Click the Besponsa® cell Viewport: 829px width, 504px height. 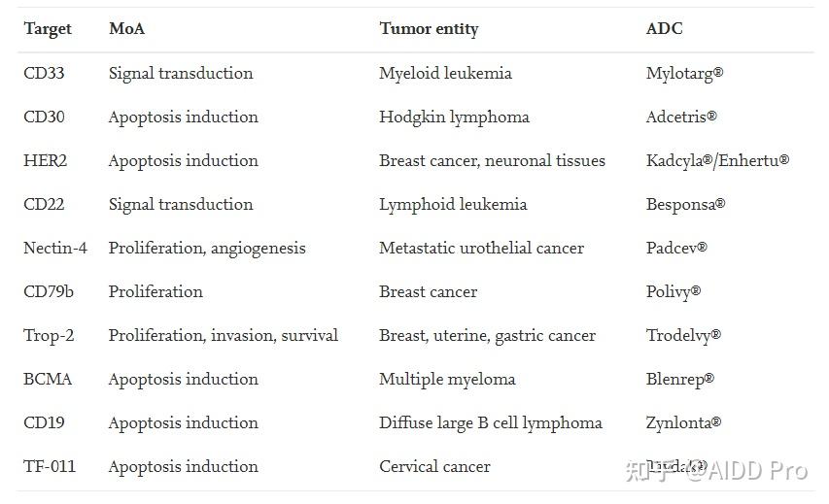pyautogui.click(x=685, y=204)
